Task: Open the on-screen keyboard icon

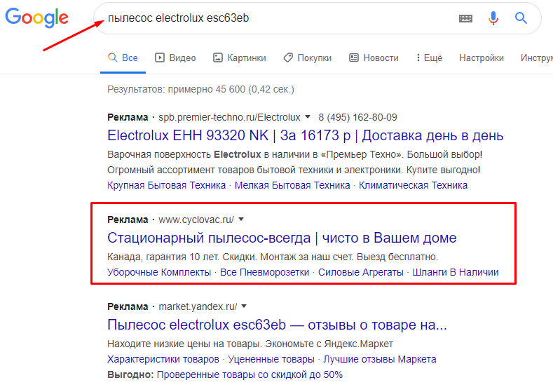Action: point(465,18)
